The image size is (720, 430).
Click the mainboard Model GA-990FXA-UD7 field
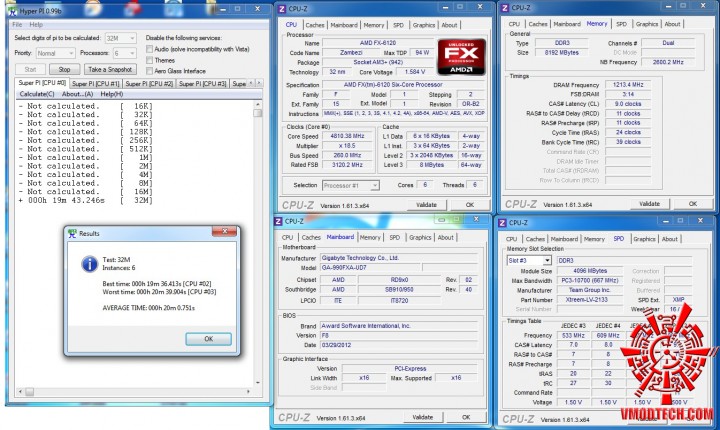(370, 267)
